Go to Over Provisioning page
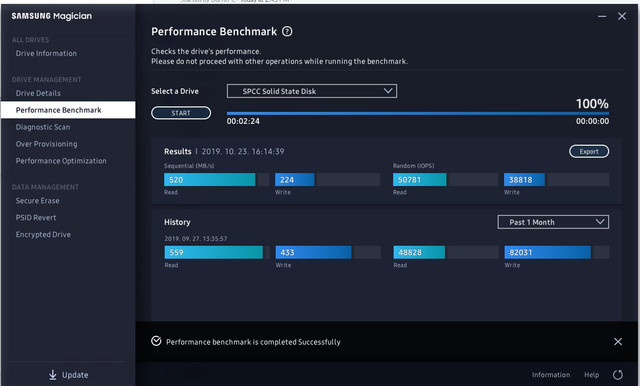The width and height of the screenshot is (640, 386). pos(47,144)
